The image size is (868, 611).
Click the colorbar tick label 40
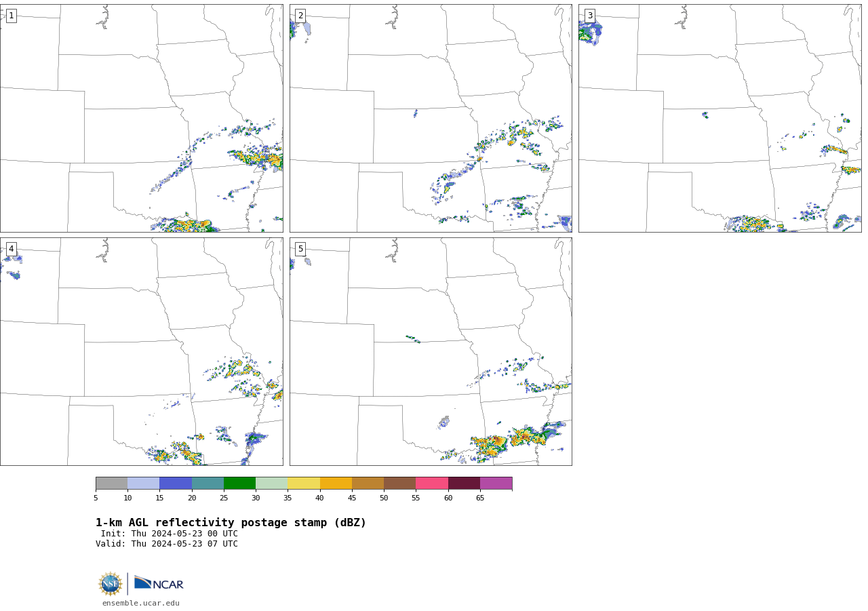(320, 498)
